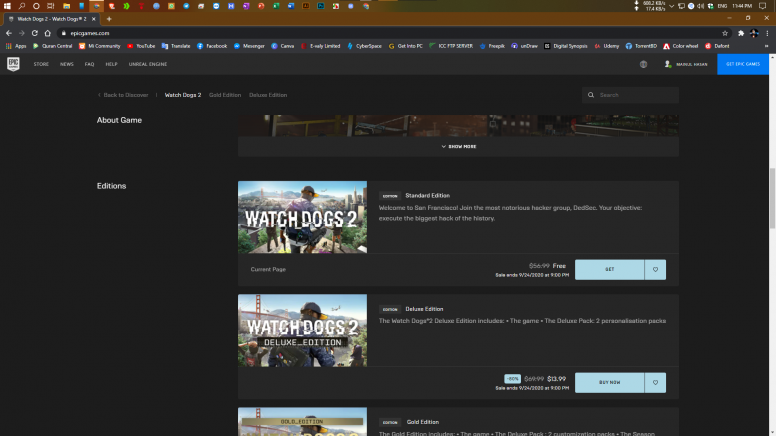Go back to the previous page

coord(9,33)
